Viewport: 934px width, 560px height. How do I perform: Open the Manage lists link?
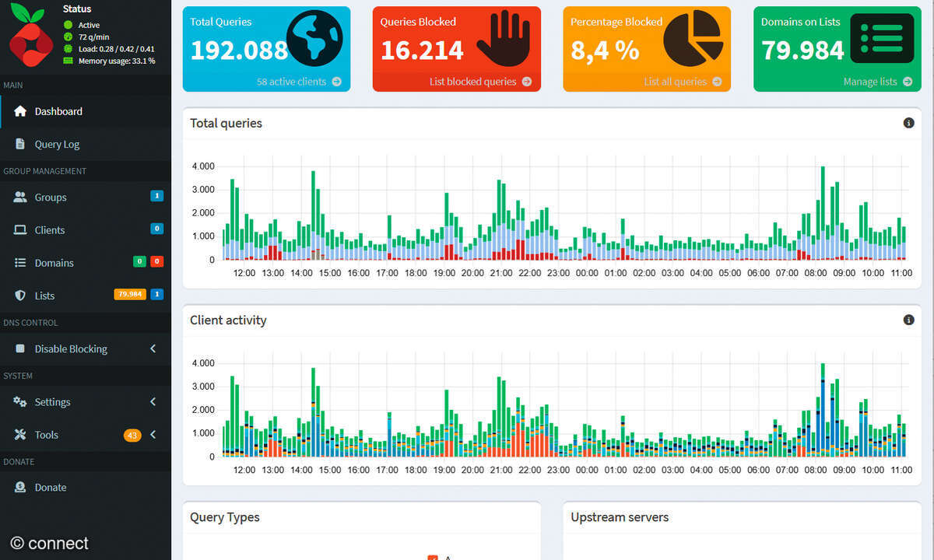click(x=872, y=81)
